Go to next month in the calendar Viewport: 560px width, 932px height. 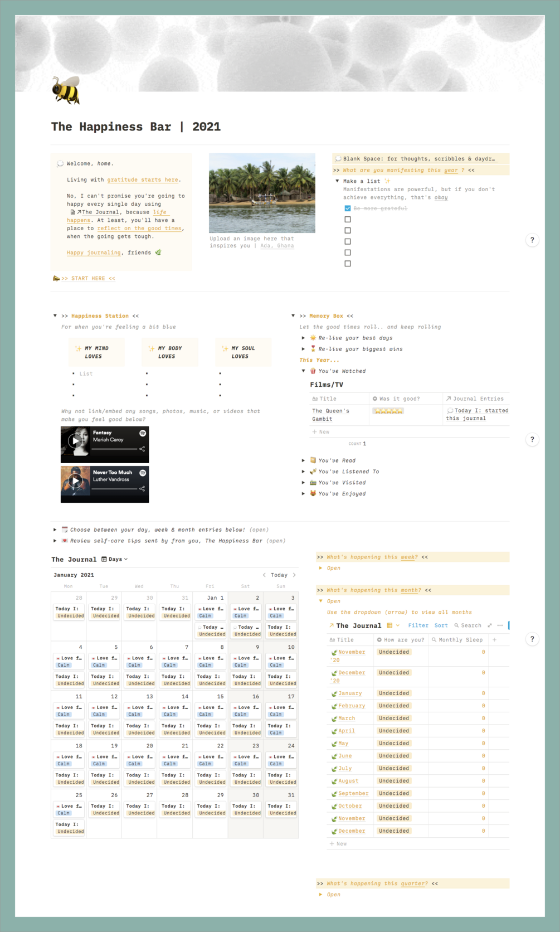point(294,575)
